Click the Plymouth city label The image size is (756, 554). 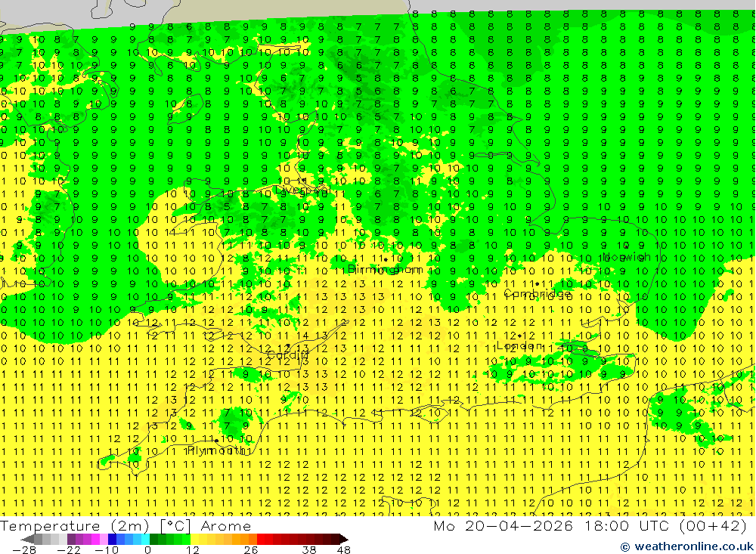coord(216,450)
